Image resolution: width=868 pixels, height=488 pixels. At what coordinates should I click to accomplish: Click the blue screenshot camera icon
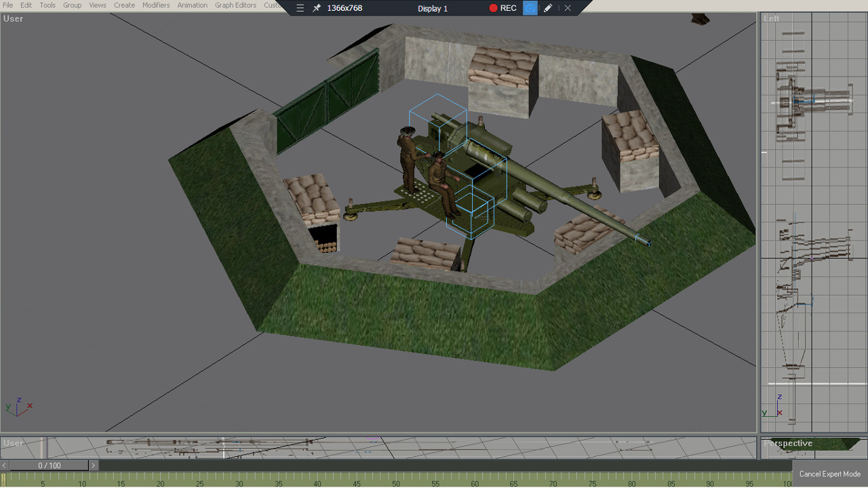click(530, 8)
